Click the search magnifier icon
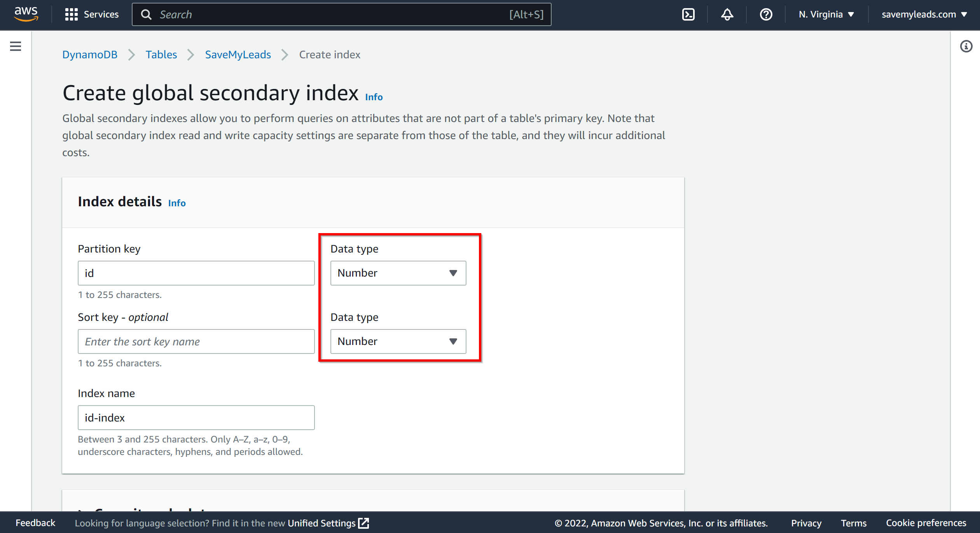The height and width of the screenshot is (533, 980). click(x=146, y=14)
